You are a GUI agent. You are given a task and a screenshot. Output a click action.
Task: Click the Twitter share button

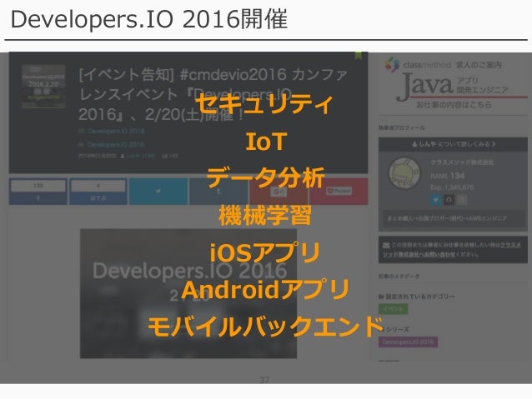pos(158,192)
